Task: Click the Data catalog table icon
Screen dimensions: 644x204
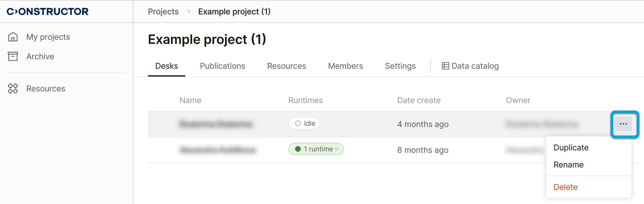Action: [445, 66]
